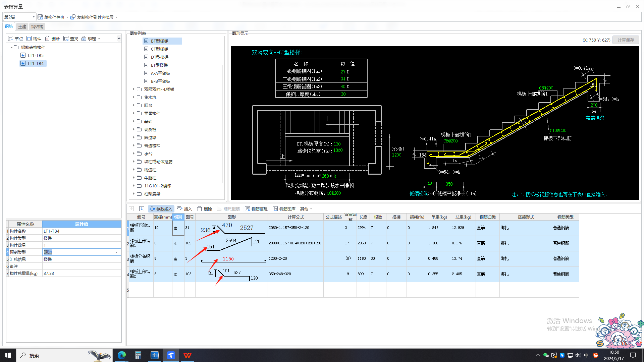Click diameter cell of 梯板下部纵筋 row
The width and height of the screenshot is (644, 362).
[163, 228]
